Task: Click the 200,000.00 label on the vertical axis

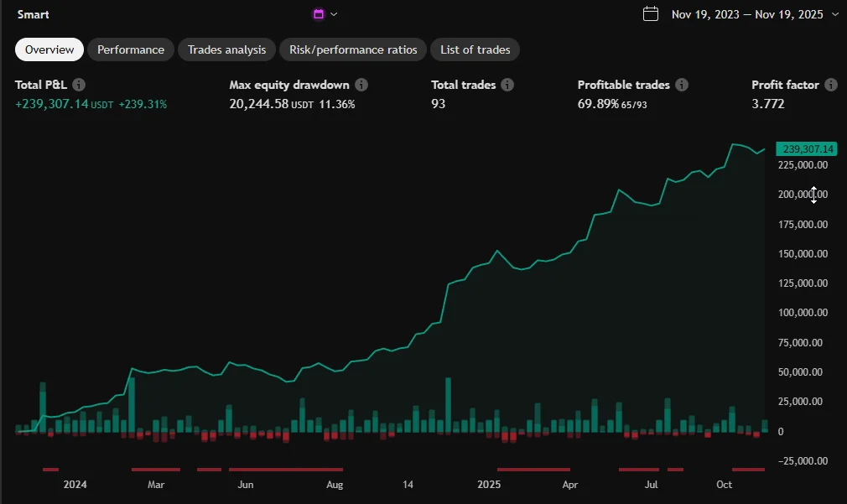Action: tap(803, 195)
